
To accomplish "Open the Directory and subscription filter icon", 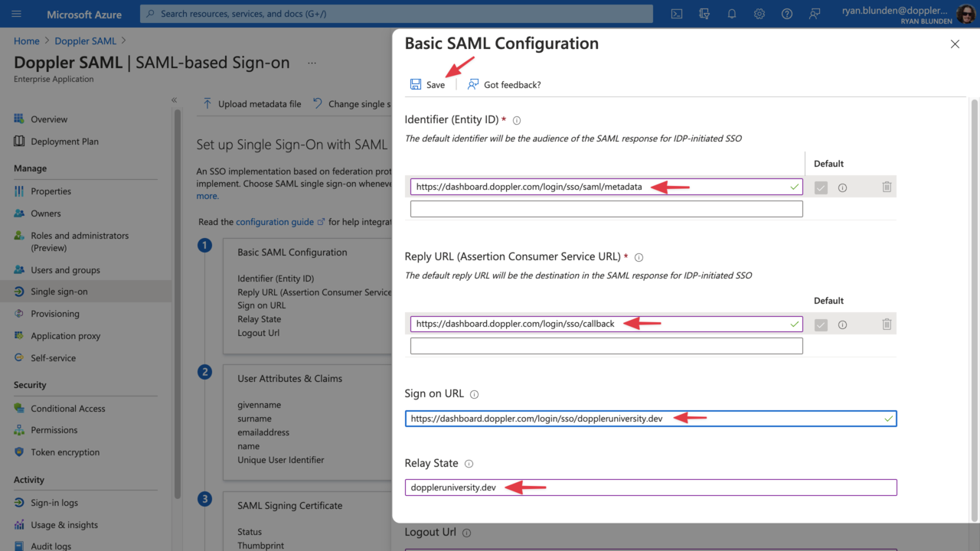I will coord(704,14).
